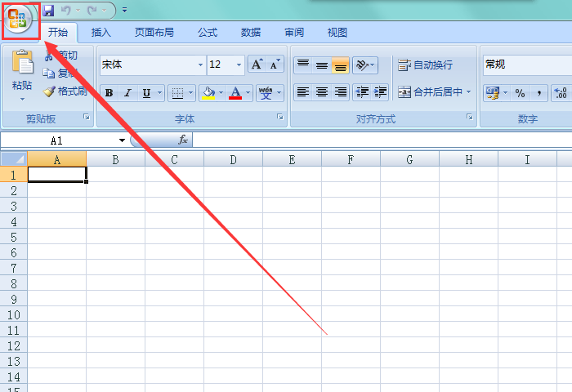Open alignment 对齐方式 dialog launcher
The image size is (572, 392).
[x=470, y=117]
